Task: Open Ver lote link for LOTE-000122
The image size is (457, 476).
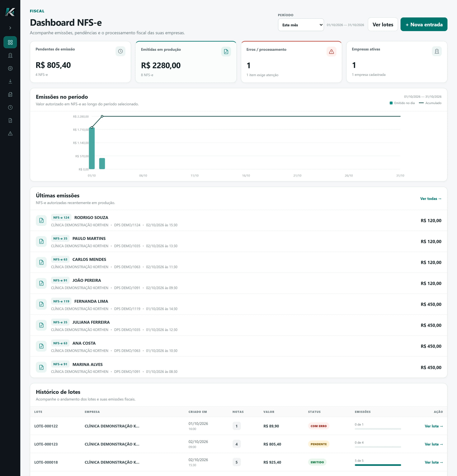Action: (x=434, y=426)
